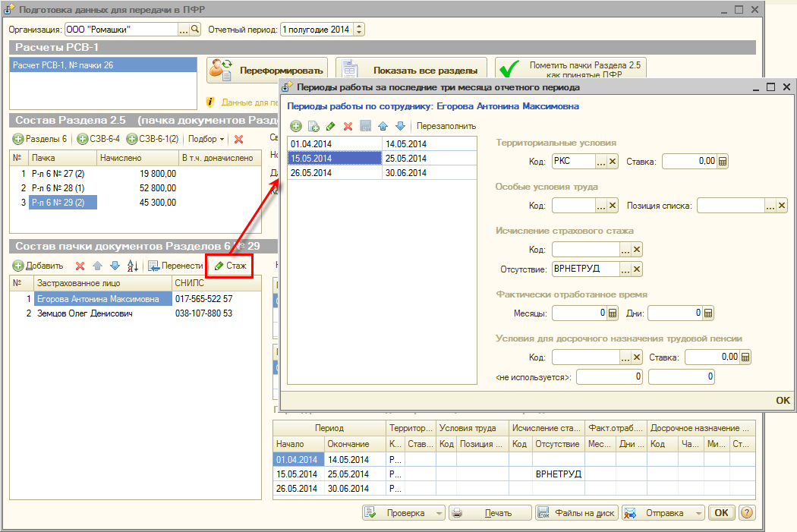The height and width of the screenshot is (532, 797).
Task: Clear the РКС territorial code with the X button
Action: 613,161
